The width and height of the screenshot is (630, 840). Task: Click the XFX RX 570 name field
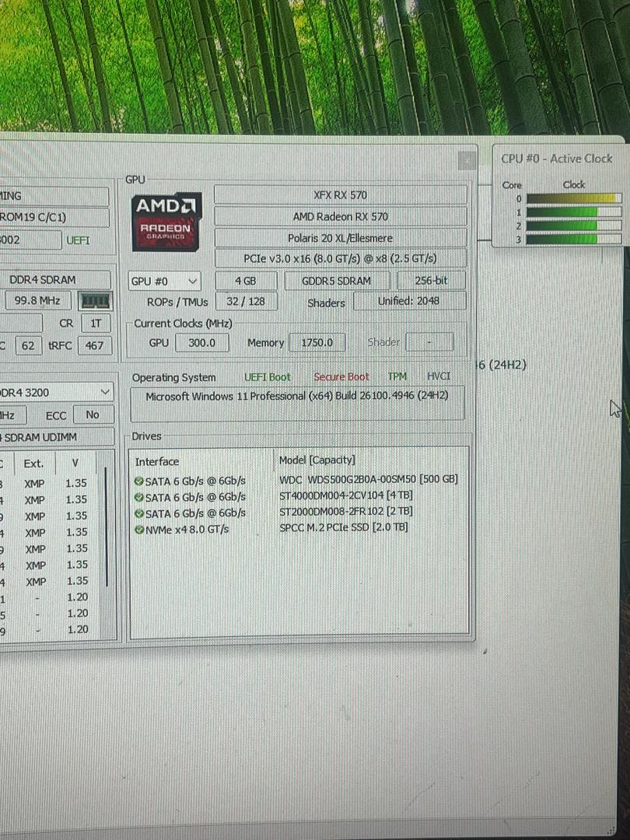point(341,195)
